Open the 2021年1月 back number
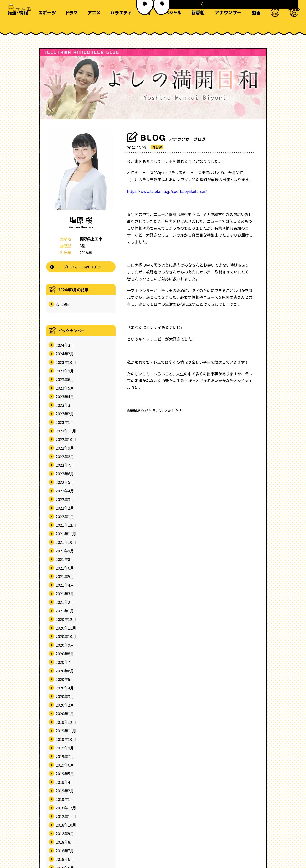 tap(64, 611)
